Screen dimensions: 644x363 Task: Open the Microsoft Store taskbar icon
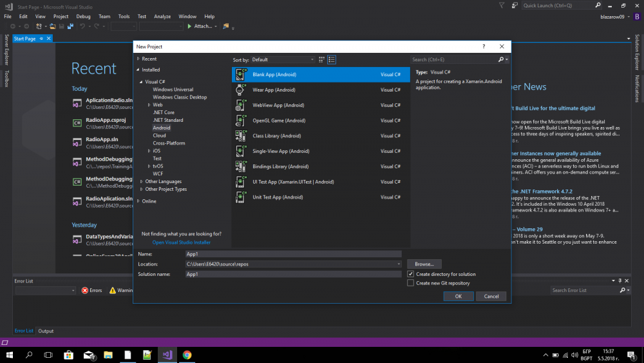pyautogui.click(x=69, y=355)
